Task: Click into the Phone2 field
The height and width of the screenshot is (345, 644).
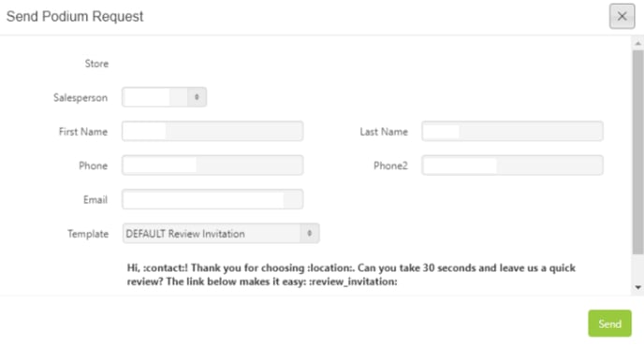Action: tap(513, 165)
